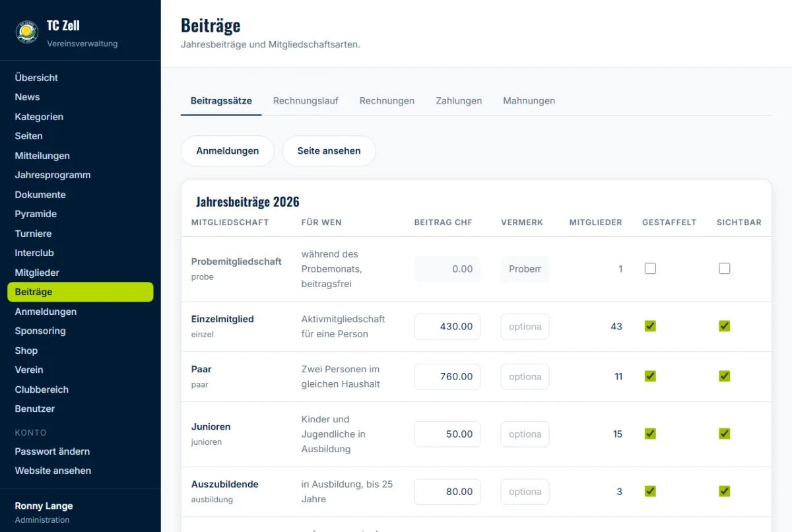Toggle Sichtbar for Paar
Viewport: 792px width, 532px height.
(725, 376)
